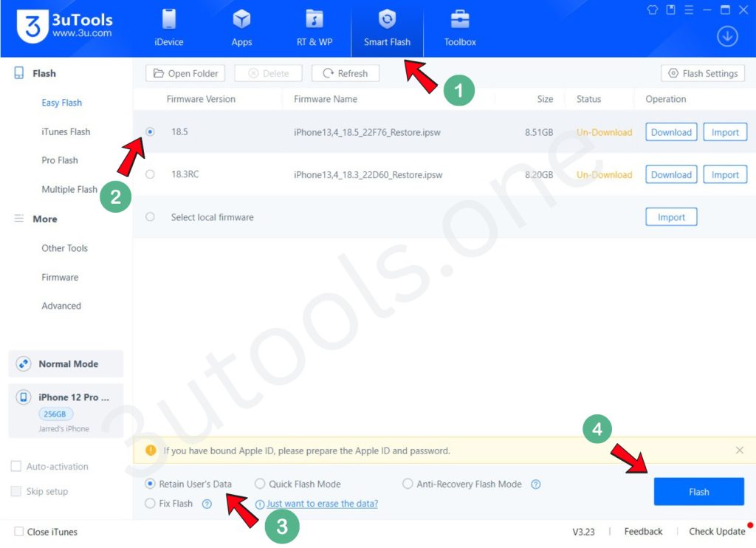Screen dimensions: 756x548
Task: Click the Firmware Name column header
Action: click(x=326, y=99)
